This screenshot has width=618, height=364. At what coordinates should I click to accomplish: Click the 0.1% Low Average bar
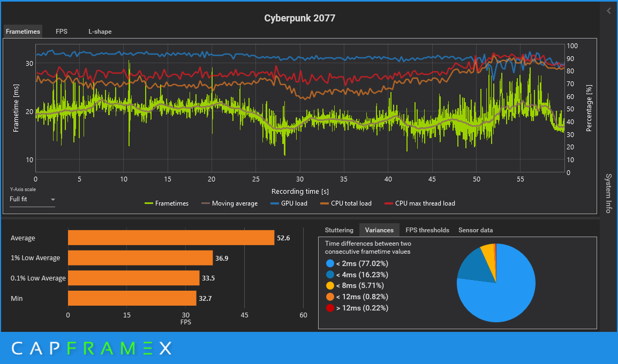coord(133,278)
